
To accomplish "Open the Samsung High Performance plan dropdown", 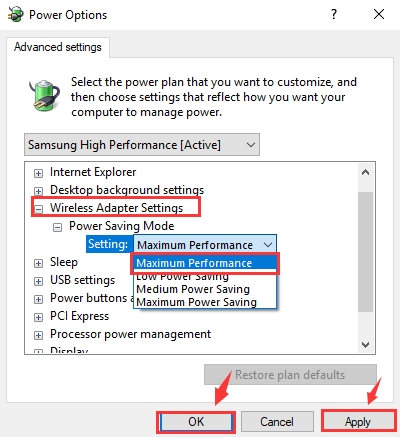I will [x=142, y=145].
